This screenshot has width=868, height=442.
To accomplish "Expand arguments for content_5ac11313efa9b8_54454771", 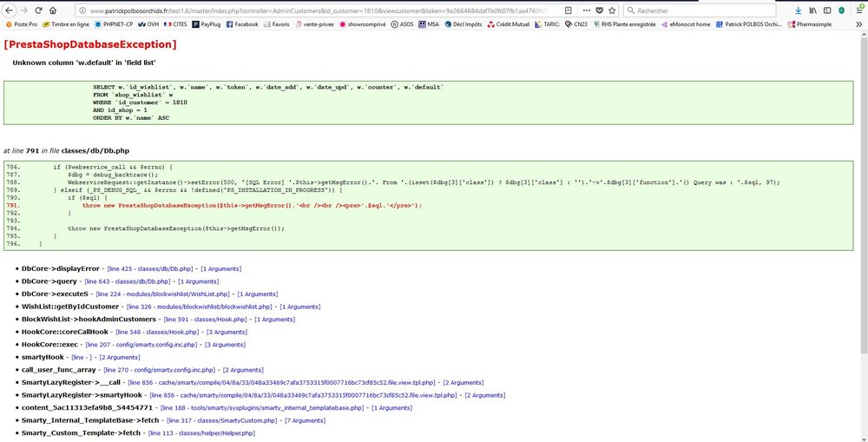I will (391, 408).
